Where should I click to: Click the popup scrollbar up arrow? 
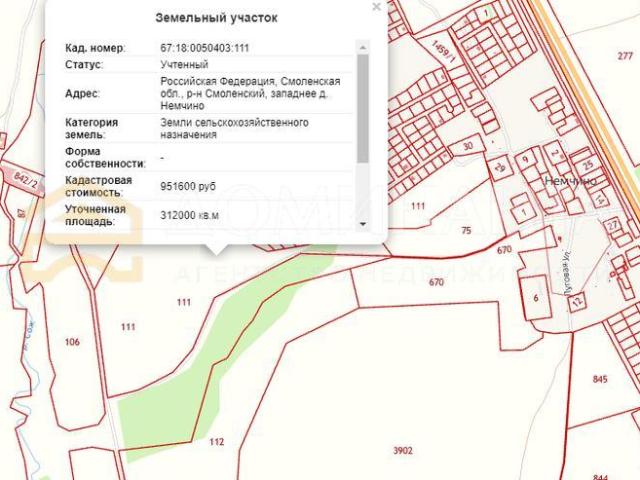(362, 47)
